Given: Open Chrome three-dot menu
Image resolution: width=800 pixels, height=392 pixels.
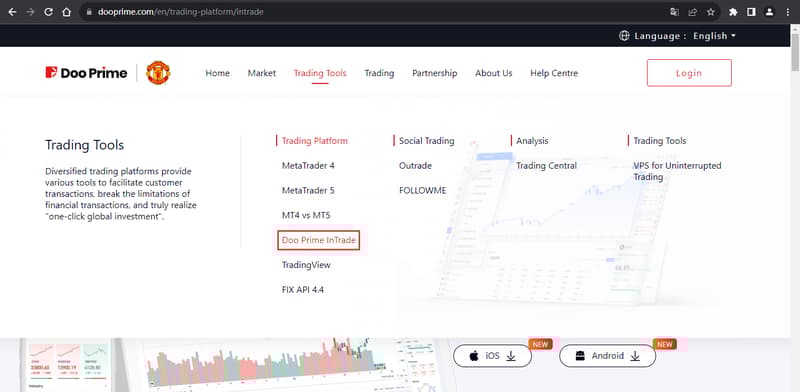Looking at the screenshot, I should click(788, 12).
